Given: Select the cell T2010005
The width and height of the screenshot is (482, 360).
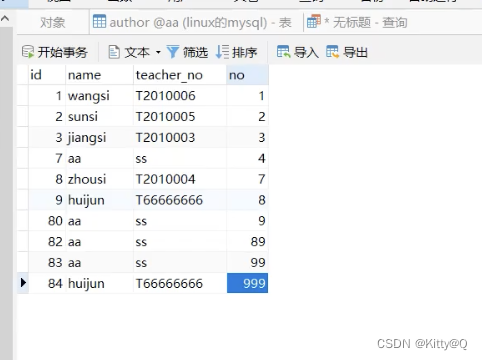Looking at the screenshot, I should pyautogui.click(x=180, y=117).
